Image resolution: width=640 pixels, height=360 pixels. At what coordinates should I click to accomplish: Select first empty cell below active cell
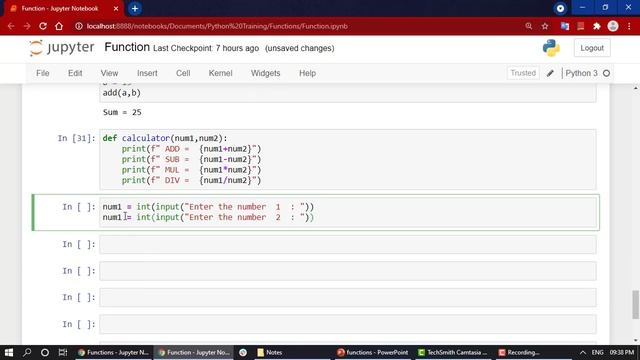(x=348, y=244)
